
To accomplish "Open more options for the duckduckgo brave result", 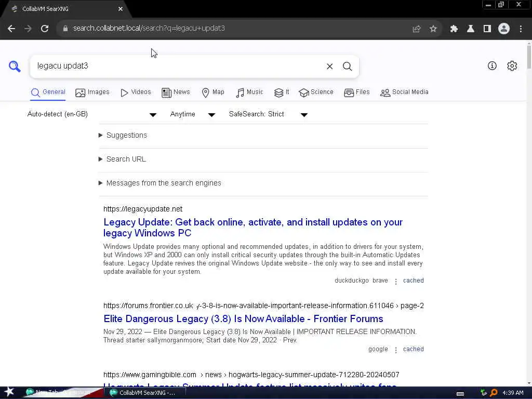I will tap(395, 281).
